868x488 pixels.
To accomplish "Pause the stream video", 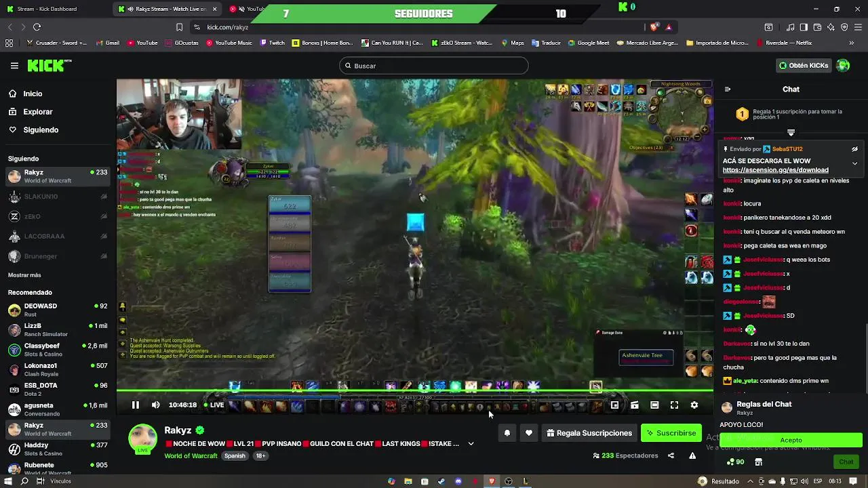I will pyautogui.click(x=135, y=405).
